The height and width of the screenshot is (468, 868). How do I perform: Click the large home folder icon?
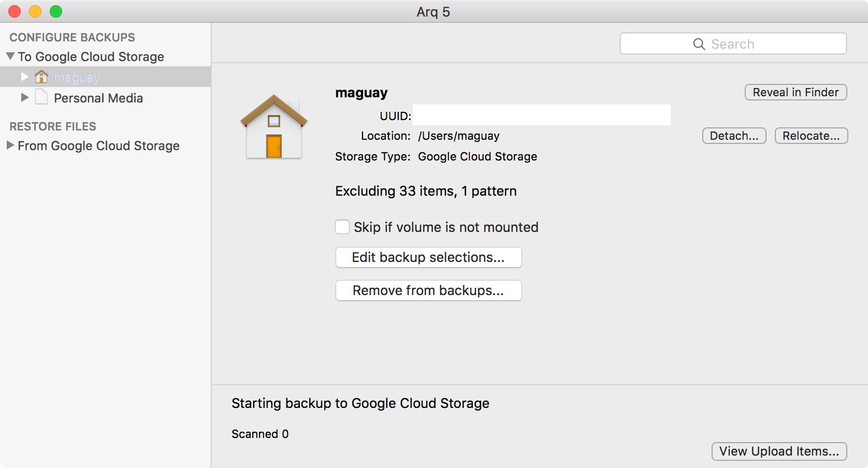(274, 126)
